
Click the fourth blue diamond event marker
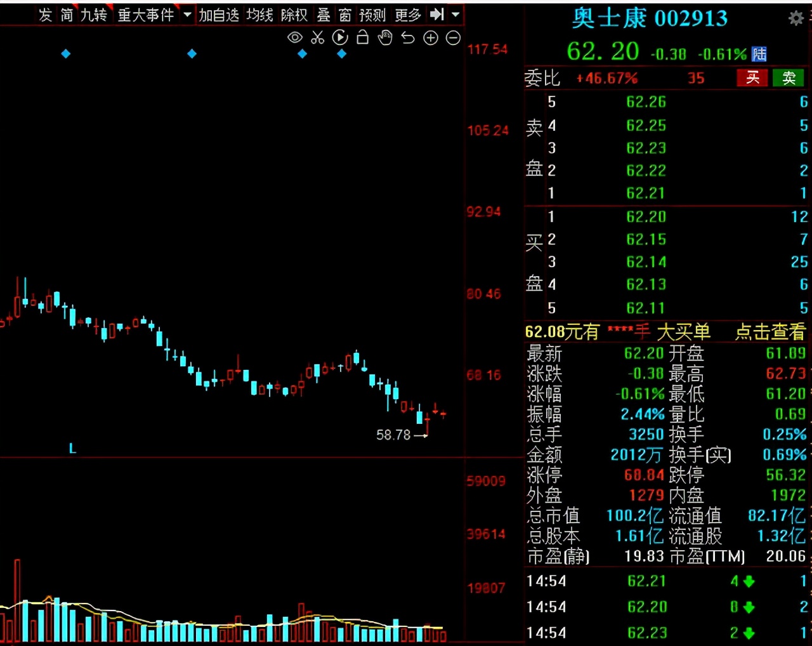click(342, 54)
